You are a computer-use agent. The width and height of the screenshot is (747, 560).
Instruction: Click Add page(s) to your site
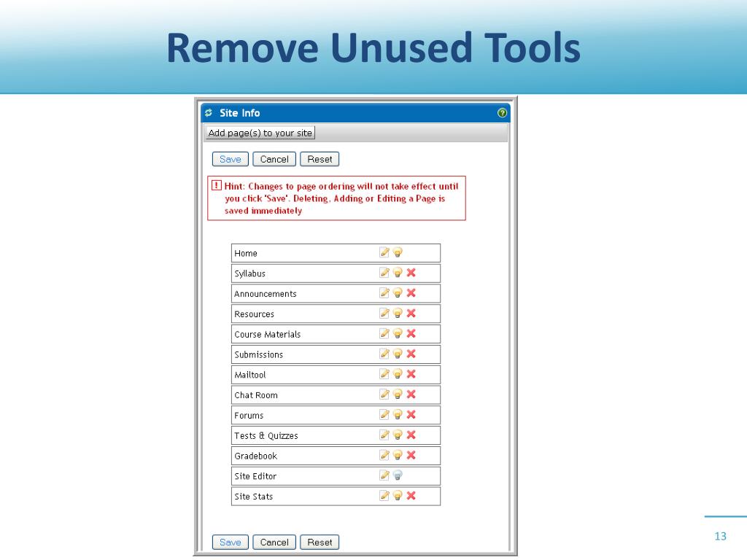click(x=260, y=133)
